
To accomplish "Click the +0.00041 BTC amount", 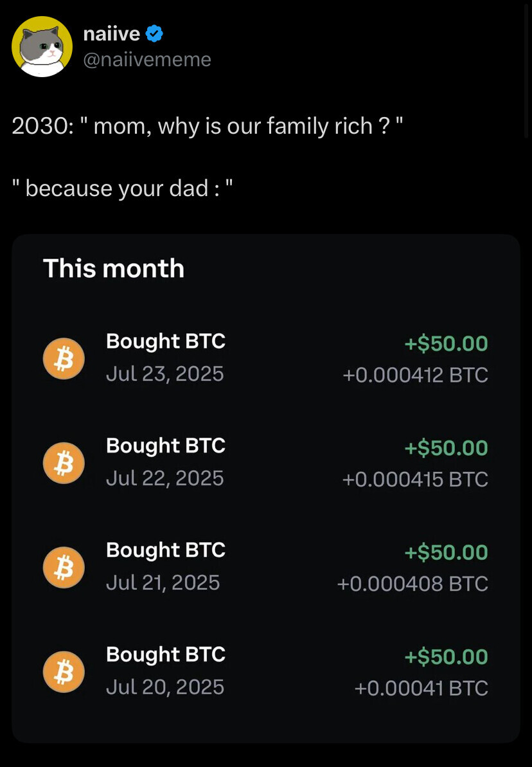I will (421, 689).
